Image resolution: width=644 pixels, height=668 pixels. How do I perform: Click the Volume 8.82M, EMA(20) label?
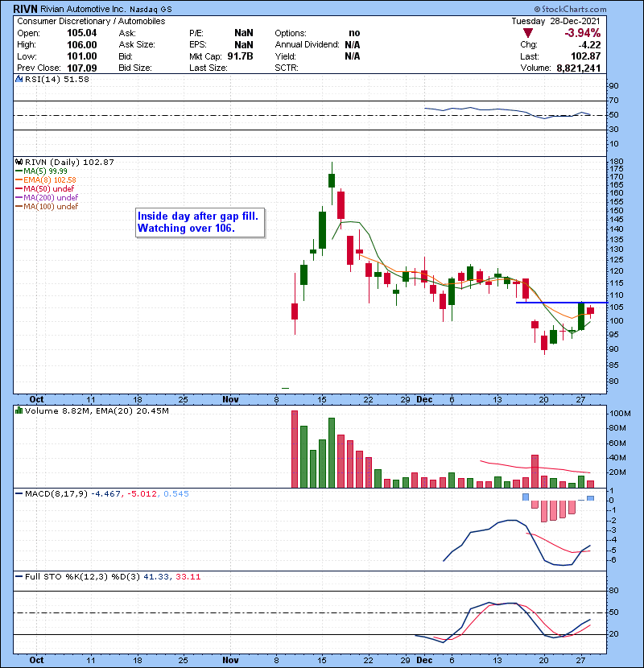point(97,410)
